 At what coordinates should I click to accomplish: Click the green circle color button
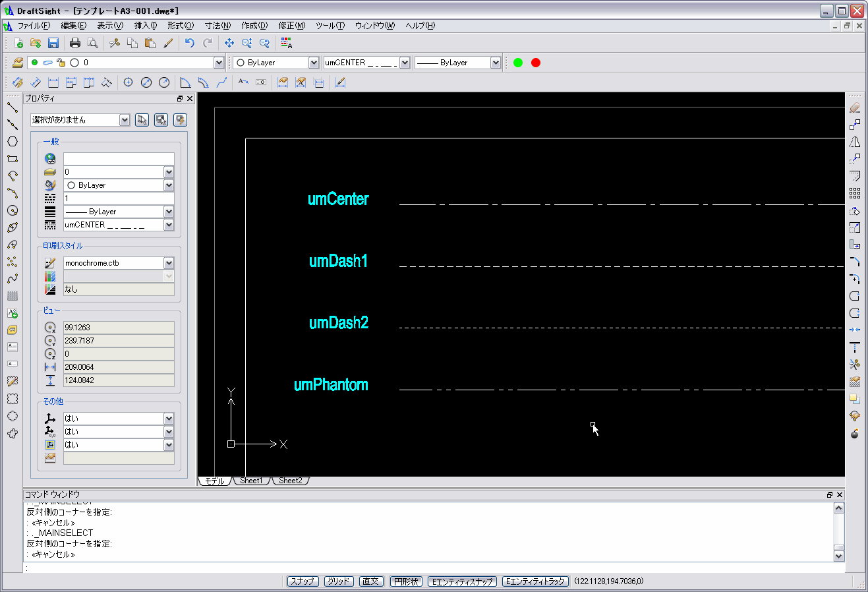(x=518, y=63)
